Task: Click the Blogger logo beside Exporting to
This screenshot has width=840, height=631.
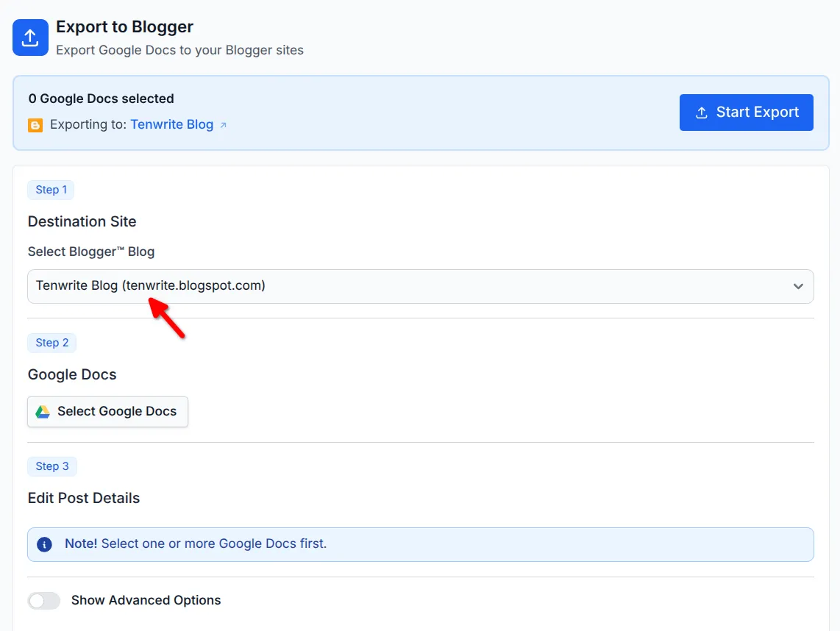Action: click(x=35, y=125)
